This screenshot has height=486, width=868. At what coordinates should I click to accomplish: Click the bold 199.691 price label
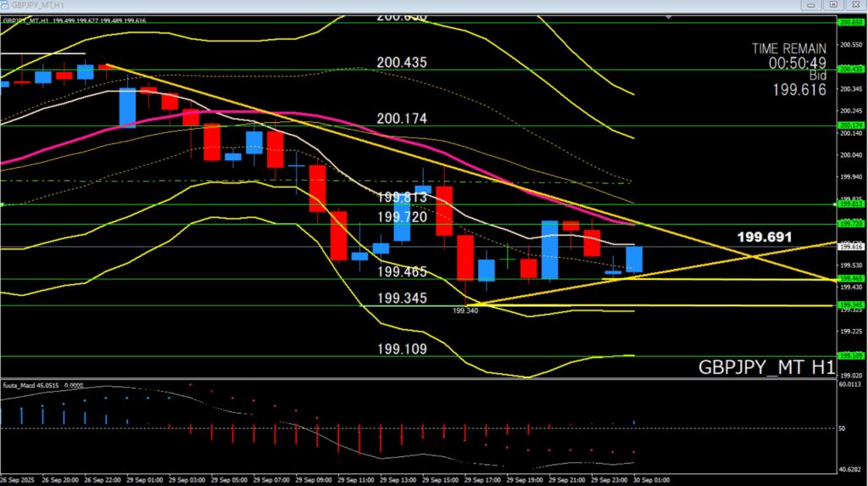tap(764, 237)
